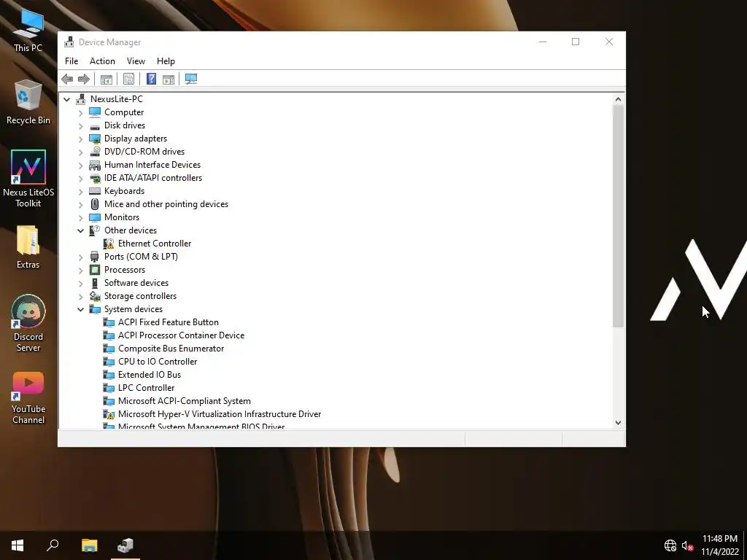Collapse the Other devices category
This screenshot has width=747, height=560.
[x=80, y=230]
